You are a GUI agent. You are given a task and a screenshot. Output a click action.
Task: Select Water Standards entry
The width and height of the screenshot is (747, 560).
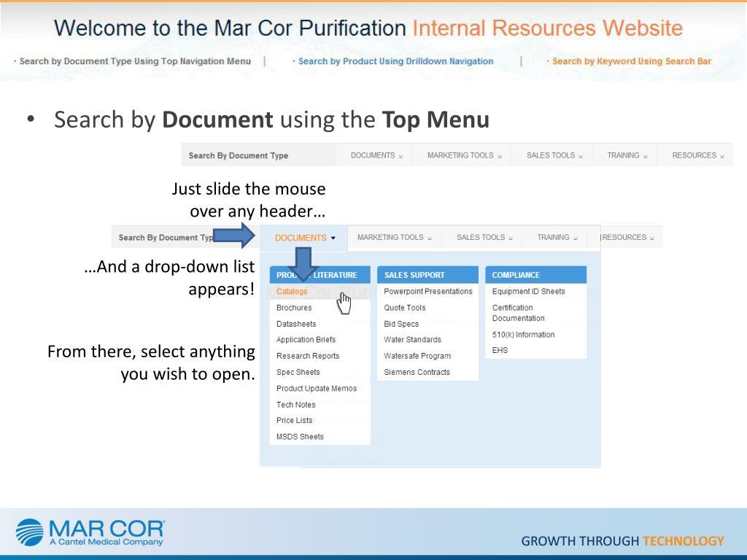[412, 340]
